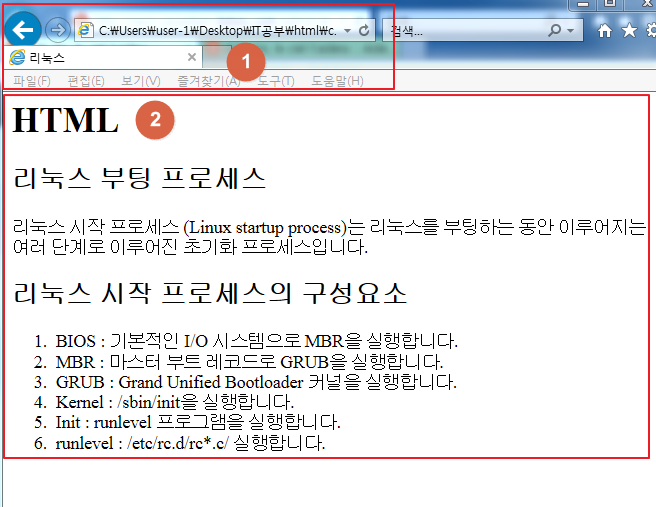Image resolution: width=656 pixels, height=507 pixels.
Task: Click the heading 리눅스 부팅 프로세스
Action: (139, 178)
